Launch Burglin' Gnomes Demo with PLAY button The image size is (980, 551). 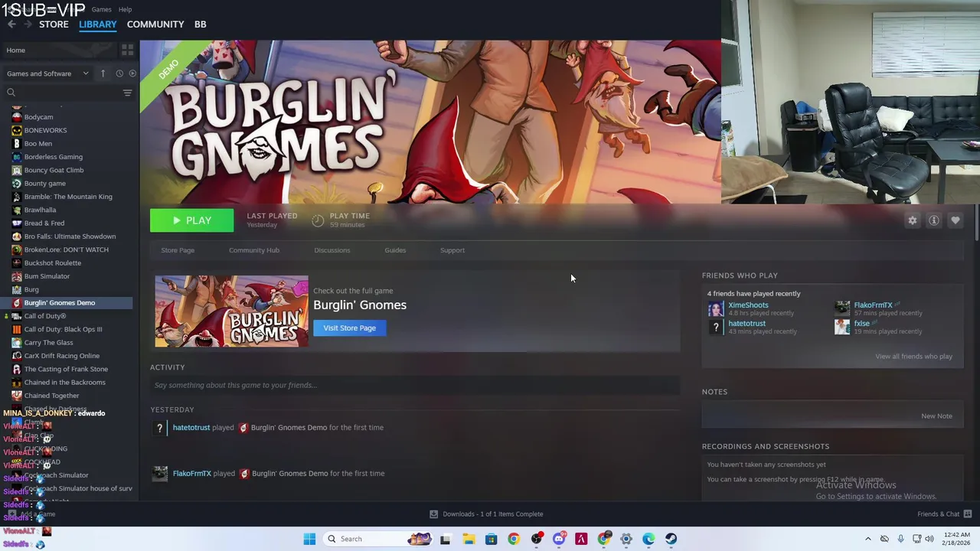coord(191,220)
